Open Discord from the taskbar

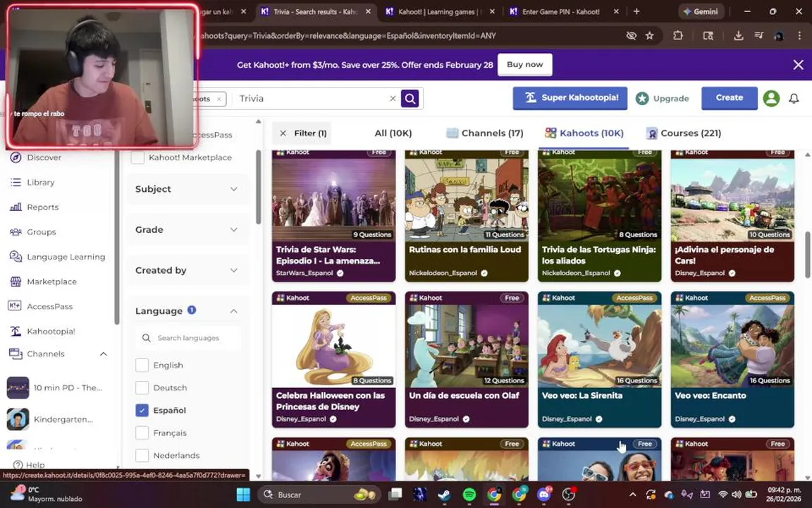(x=543, y=495)
